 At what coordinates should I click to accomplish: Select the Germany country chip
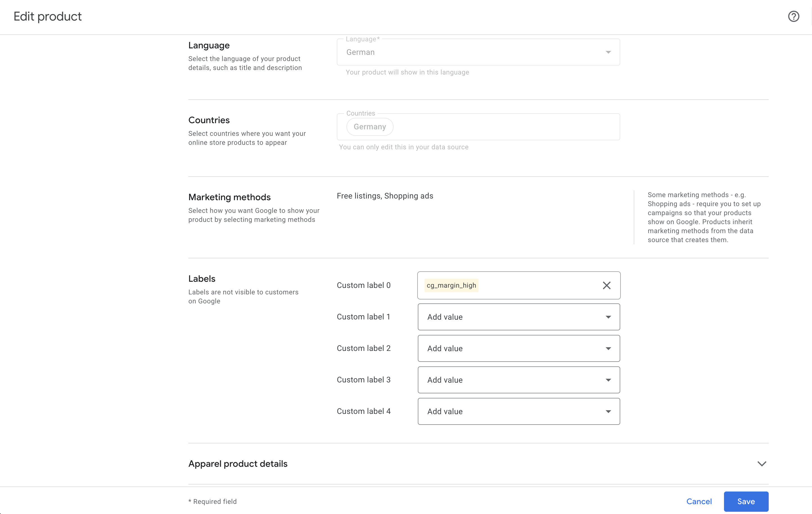pyautogui.click(x=369, y=127)
